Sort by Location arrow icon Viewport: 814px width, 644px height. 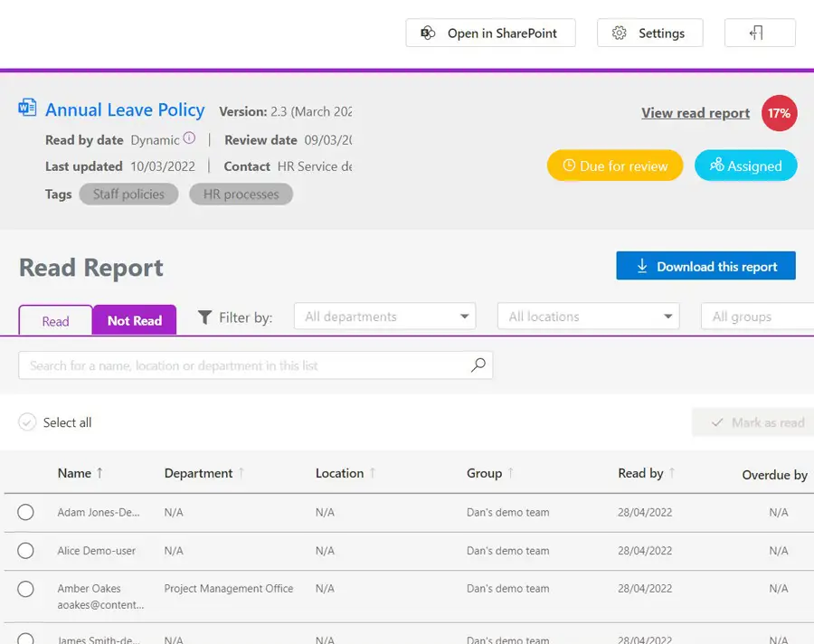point(373,473)
